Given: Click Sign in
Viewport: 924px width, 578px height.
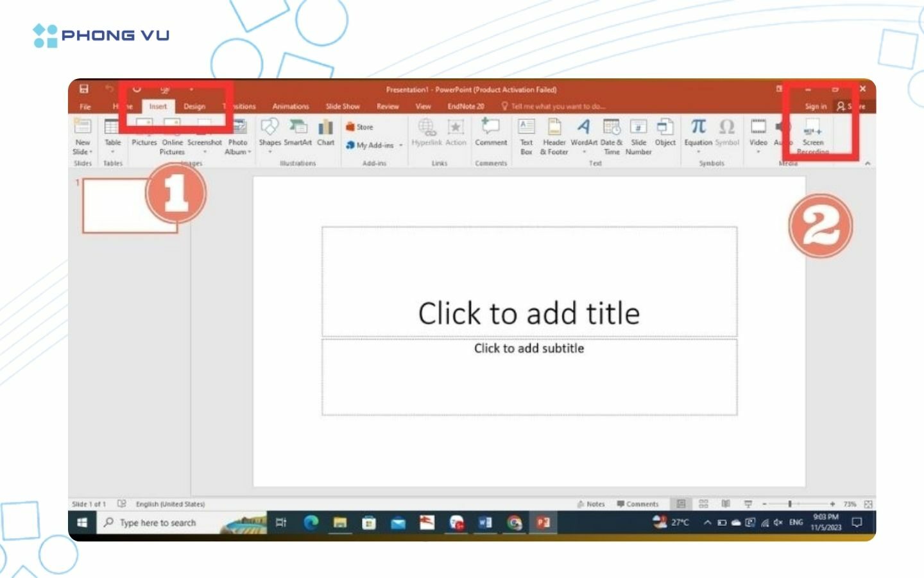Looking at the screenshot, I should (x=816, y=107).
